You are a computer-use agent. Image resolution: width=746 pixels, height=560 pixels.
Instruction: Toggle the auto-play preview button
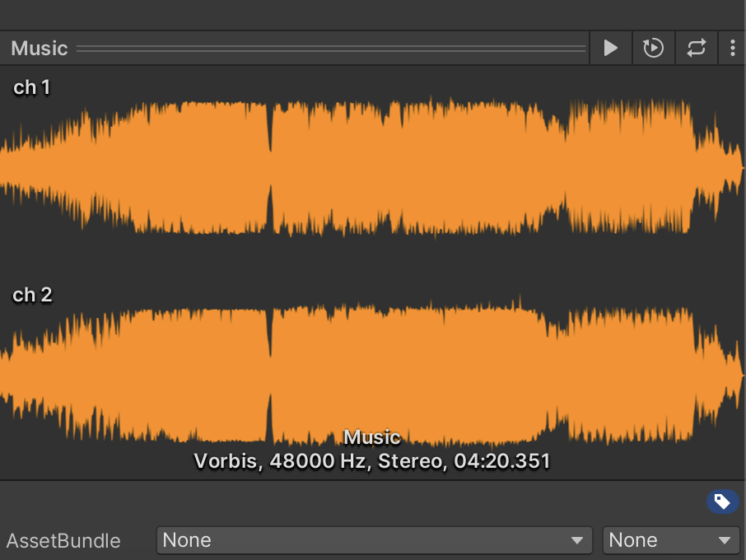(x=653, y=49)
